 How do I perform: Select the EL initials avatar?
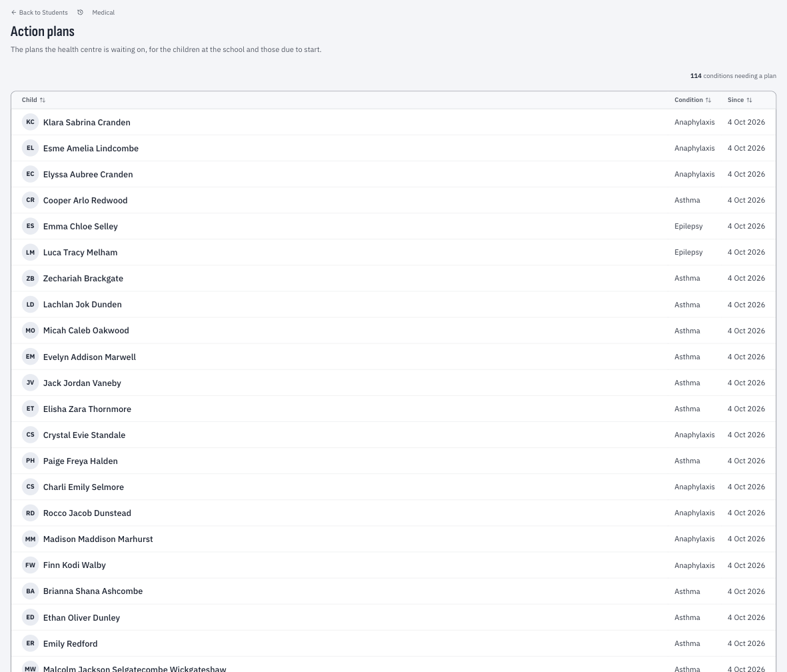(30, 148)
